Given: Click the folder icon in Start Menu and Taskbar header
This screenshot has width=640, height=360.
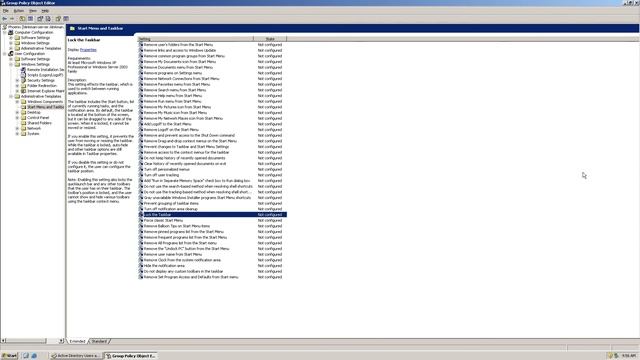Looking at the screenshot, I should 72,28.
